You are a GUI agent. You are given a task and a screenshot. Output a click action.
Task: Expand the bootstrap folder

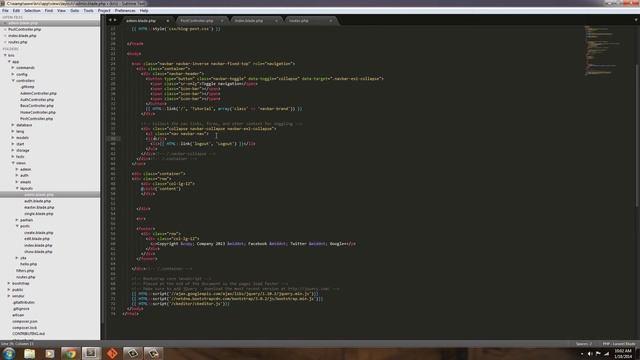tap(9, 283)
